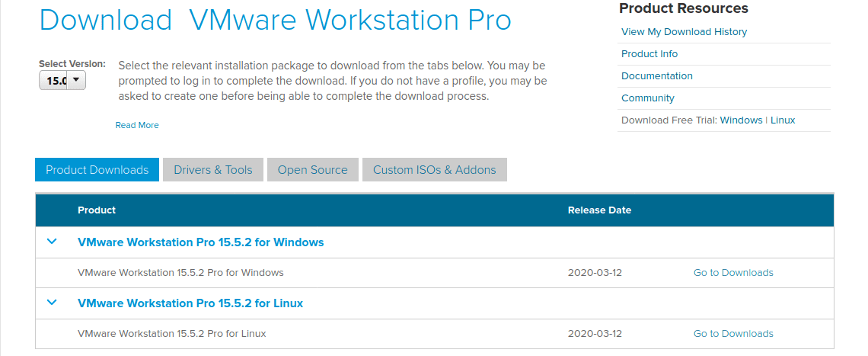This screenshot has width=868, height=356.
Task: Switch to the Product Downloads tab
Action: coord(97,170)
